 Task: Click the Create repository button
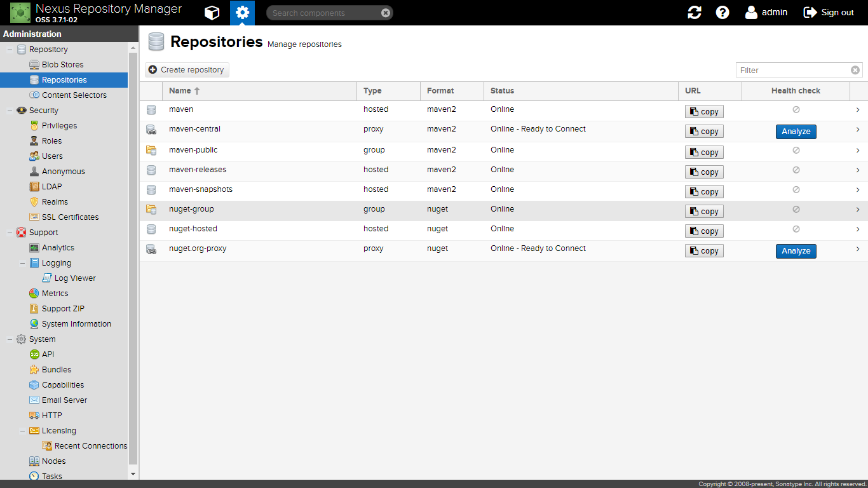tap(186, 70)
